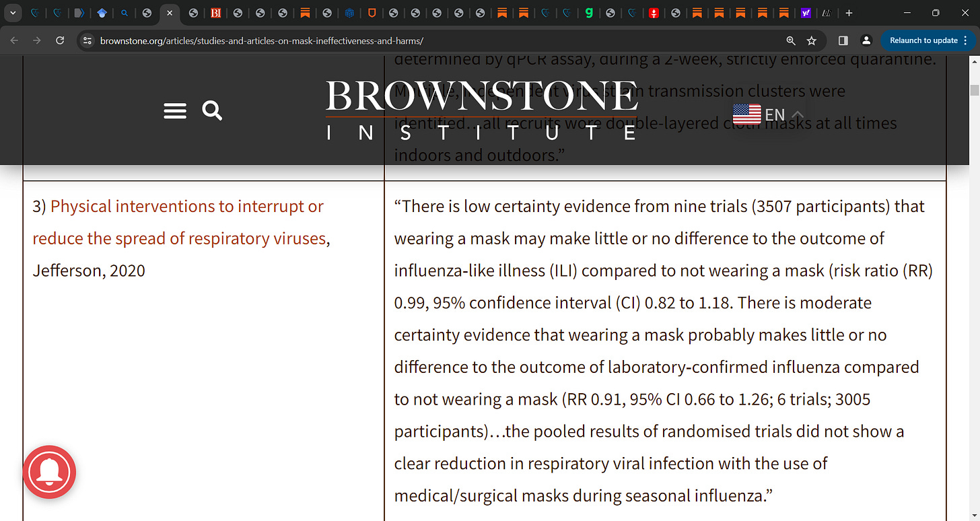Click the text "Jefferson, 2020"

[89, 271]
